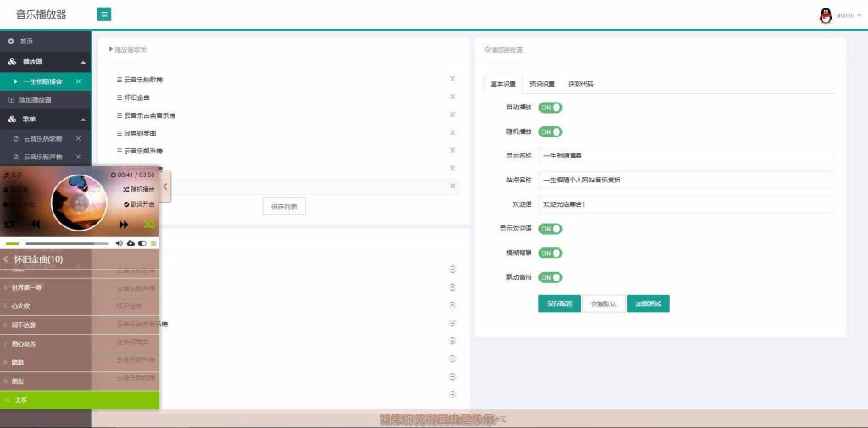
Task: Toggle the 飘动音符 switch
Action: click(550, 277)
